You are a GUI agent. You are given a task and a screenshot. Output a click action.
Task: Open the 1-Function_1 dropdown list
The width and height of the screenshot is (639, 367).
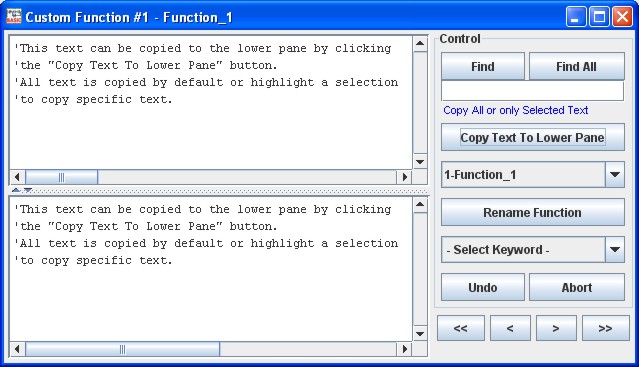[x=615, y=175]
